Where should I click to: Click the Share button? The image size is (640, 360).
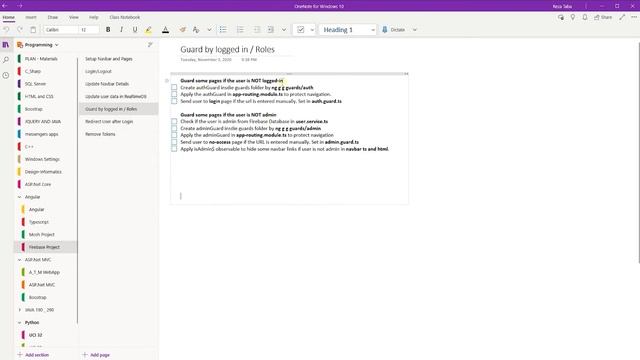(603, 17)
